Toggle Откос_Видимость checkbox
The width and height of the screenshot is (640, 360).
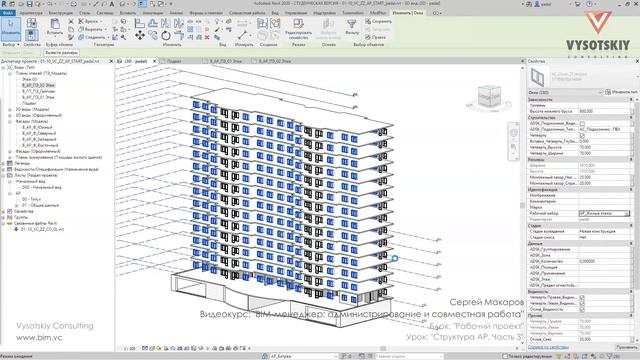click(582, 309)
